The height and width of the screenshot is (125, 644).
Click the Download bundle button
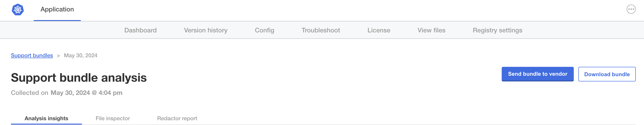point(607,74)
